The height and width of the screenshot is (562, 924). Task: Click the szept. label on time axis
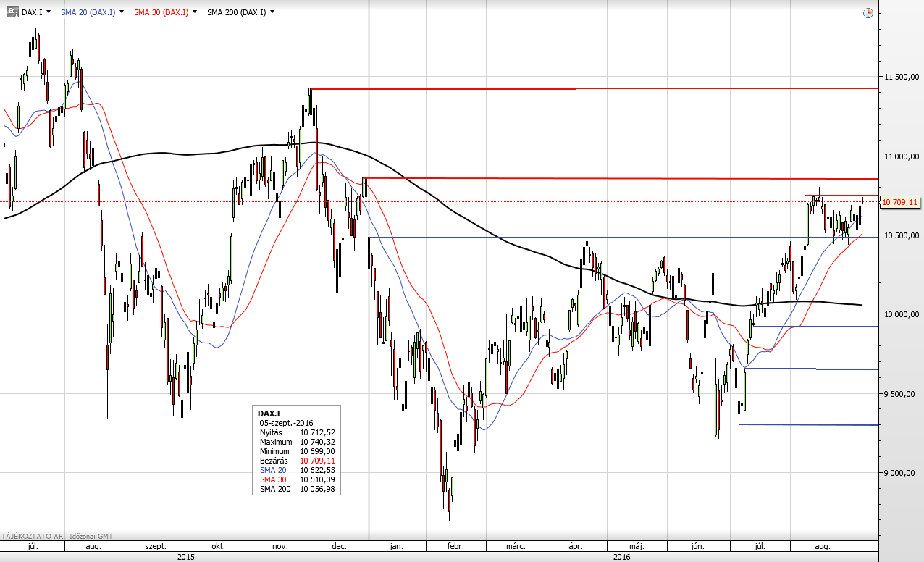click(x=156, y=547)
